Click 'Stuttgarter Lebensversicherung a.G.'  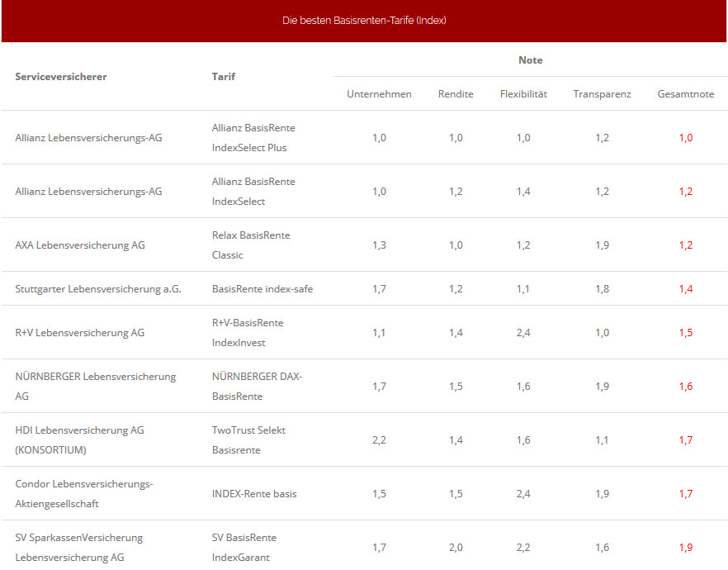[x=98, y=289]
